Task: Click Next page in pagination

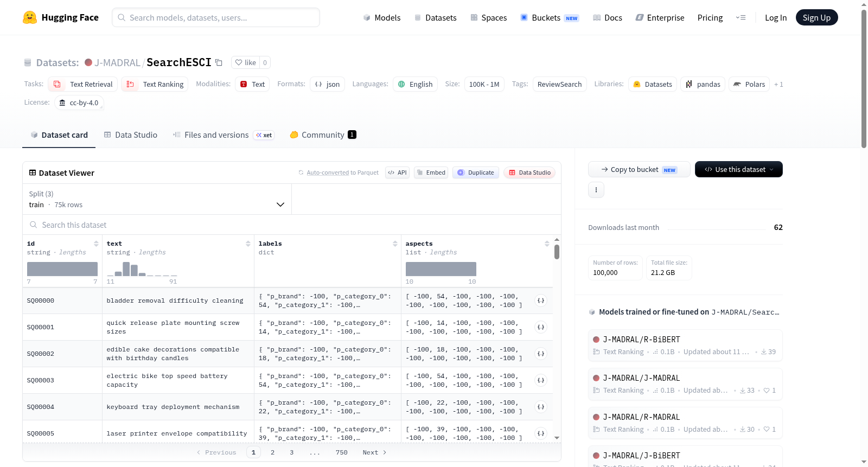Action: click(x=374, y=452)
